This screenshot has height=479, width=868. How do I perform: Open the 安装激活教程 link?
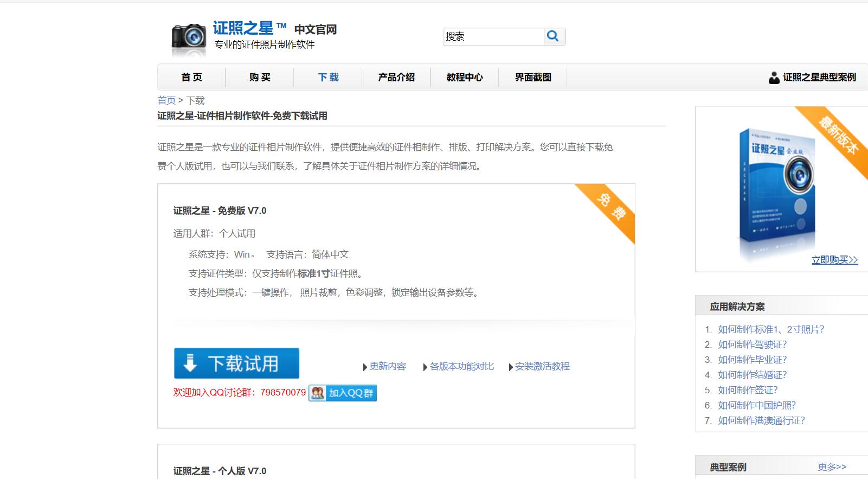pyautogui.click(x=542, y=367)
